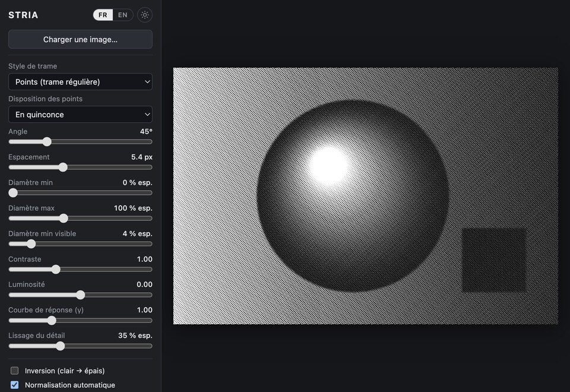Toggle the light/dark theme sun icon

pos(145,15)
